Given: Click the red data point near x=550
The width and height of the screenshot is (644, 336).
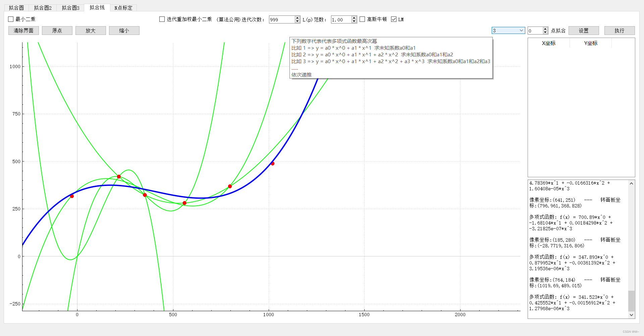Looking at the screenshot, I should click(184, 203).
